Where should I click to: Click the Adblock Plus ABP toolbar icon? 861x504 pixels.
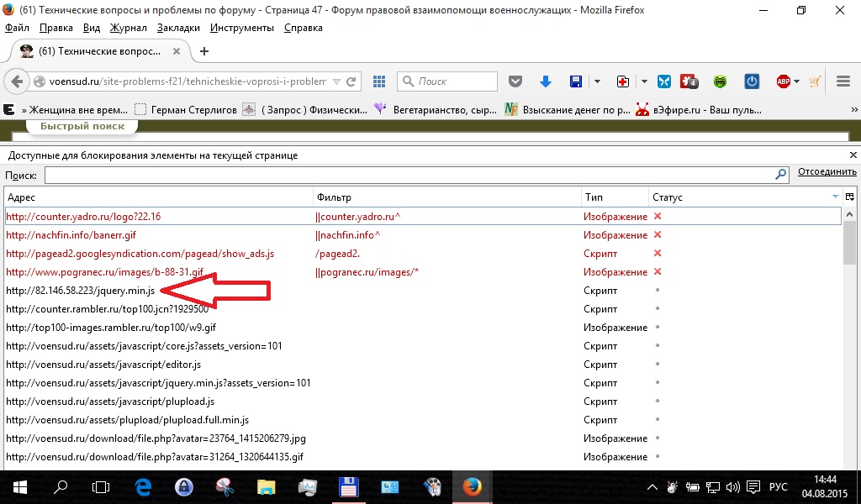[783, 81]
